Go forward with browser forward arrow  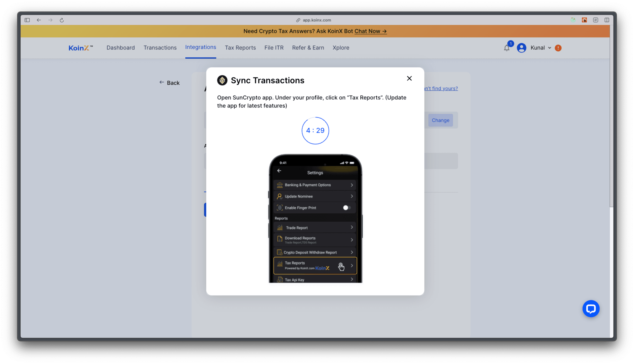[x=50, y=20]
